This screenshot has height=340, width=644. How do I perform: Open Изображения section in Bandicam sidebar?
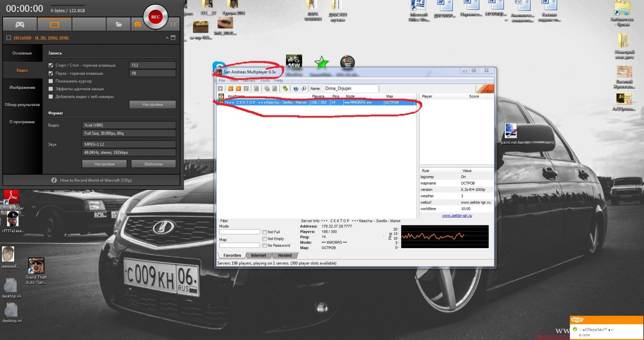(x=22, y=88)
